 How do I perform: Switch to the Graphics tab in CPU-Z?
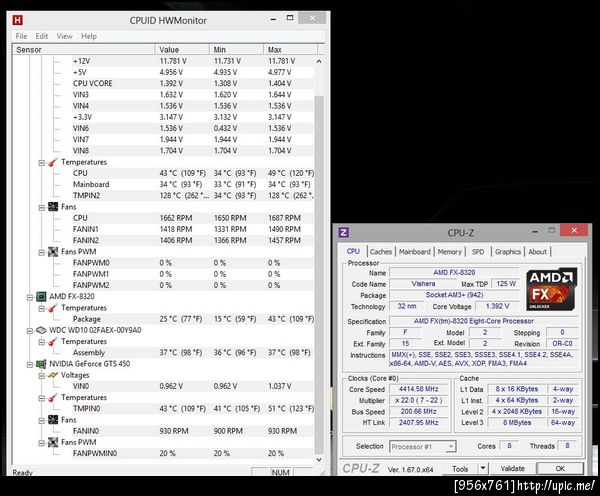pyautogui.click(x=508, y=252)
